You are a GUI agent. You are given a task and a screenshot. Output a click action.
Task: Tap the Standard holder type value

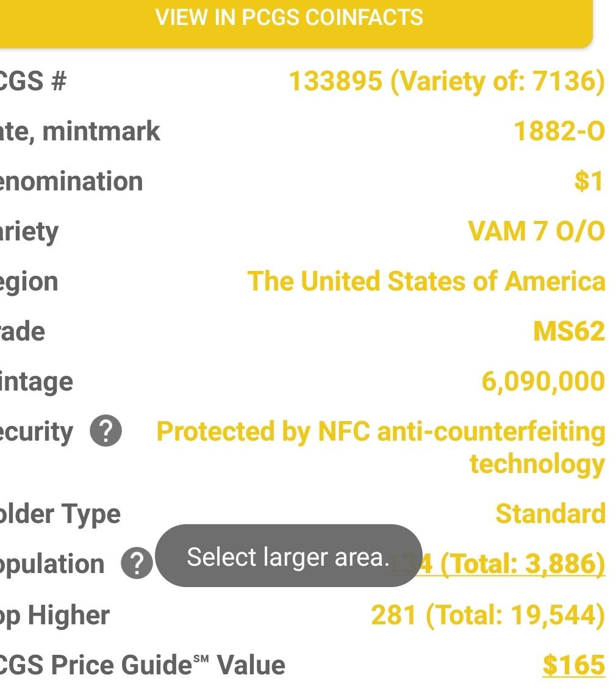coord(551,514)
